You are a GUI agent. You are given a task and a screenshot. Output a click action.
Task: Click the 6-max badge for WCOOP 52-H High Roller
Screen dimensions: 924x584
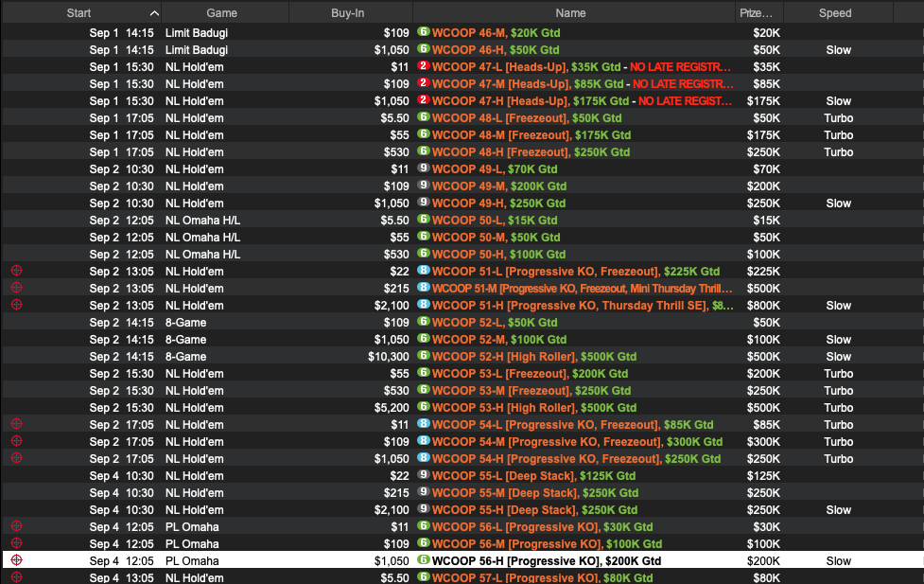click(423, 356)
